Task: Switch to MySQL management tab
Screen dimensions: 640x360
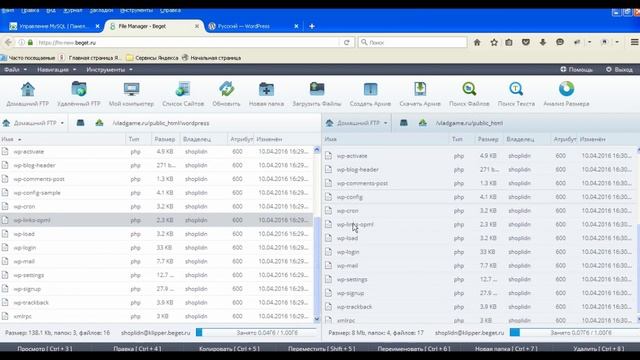Action: point(54,26)
